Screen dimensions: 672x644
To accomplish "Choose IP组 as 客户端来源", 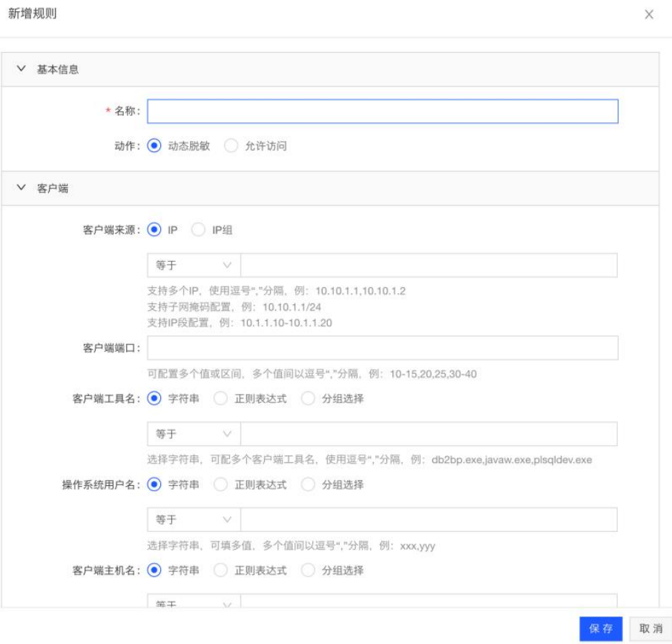I will (x=198, y=230).
